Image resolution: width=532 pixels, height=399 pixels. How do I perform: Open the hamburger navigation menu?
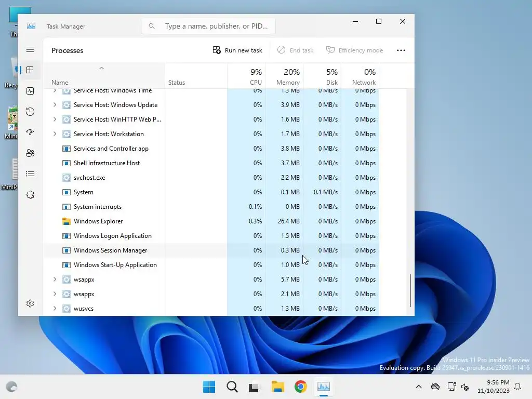[x=30, y=49]
